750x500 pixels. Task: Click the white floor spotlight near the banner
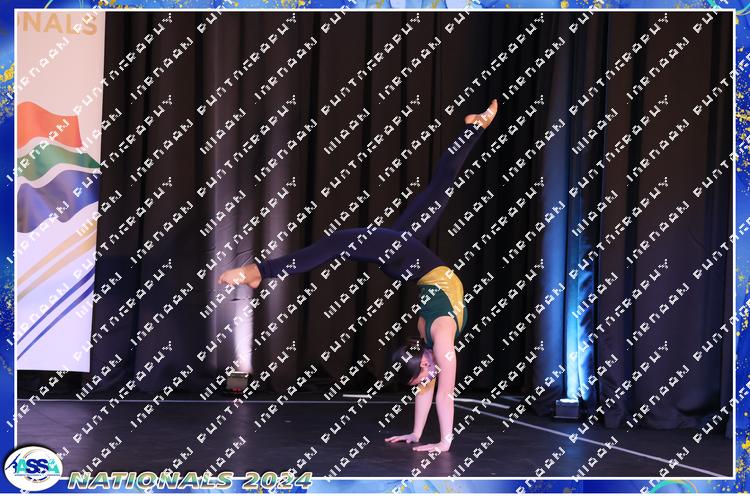238,381
